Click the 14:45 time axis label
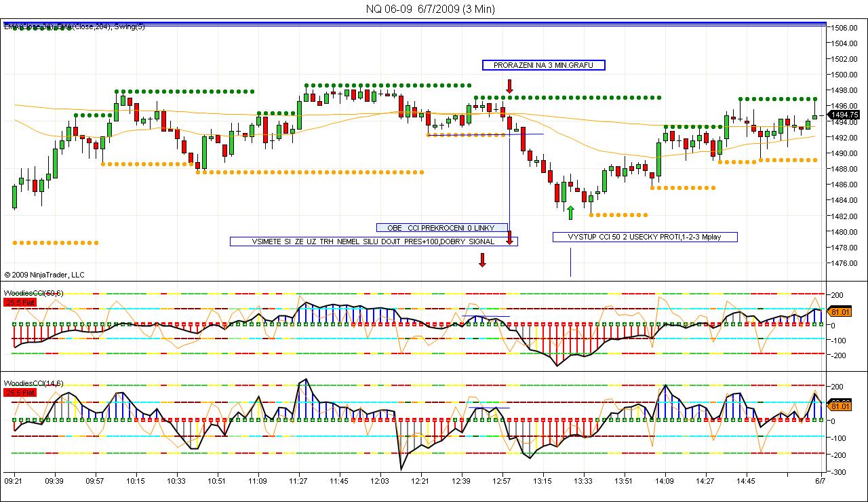The width and height of the screenshot is (868, 502). tap(746, 481)
